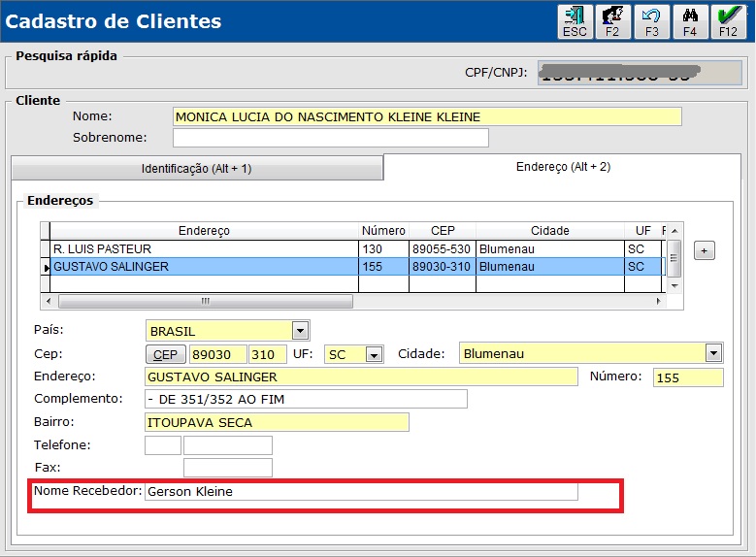The height and width of the screenshot is (557, 756).
Task: Open the Cidade dropdown showing Blumenau
Action: pyautogui.click(x=713, y=353)
